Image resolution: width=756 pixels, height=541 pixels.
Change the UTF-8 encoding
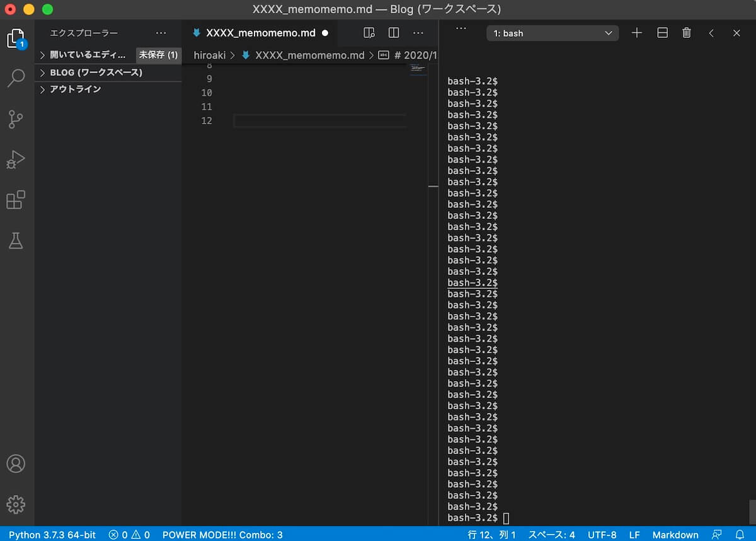click(x=602, y=535)
